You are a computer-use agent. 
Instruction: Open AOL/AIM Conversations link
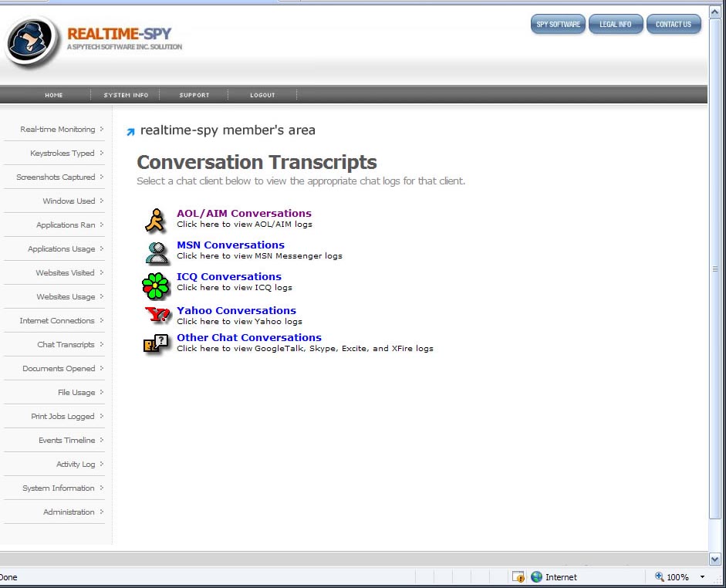tap(244, 214)
